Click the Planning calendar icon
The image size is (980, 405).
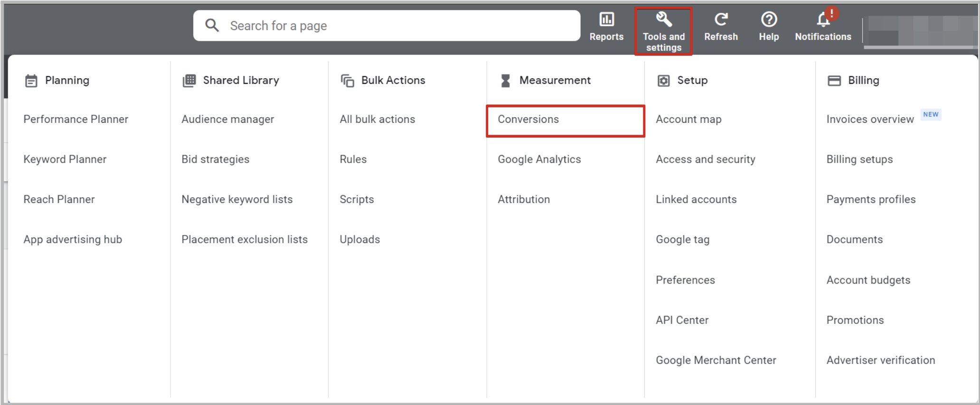(x=31, y=81)
